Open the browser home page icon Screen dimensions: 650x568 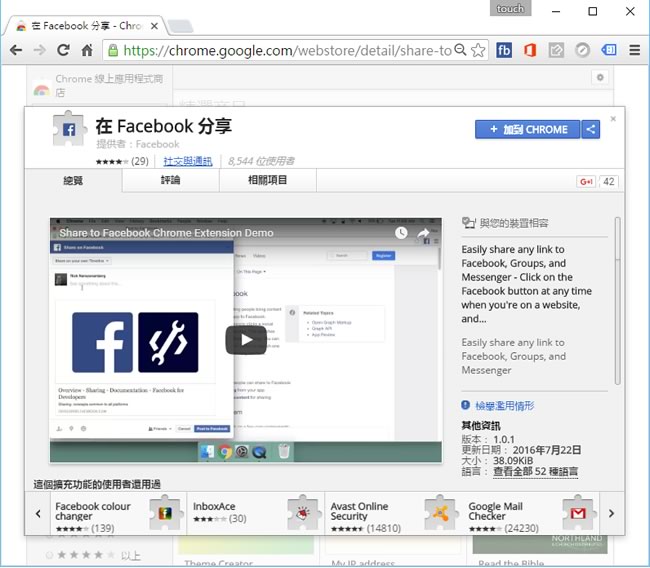tap(87, 50)
